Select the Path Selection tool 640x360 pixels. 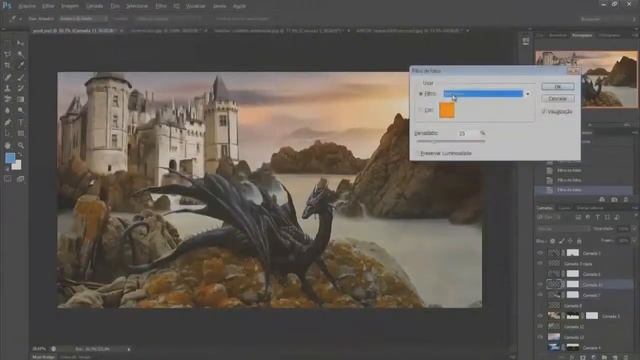click(x=7, y=133)
